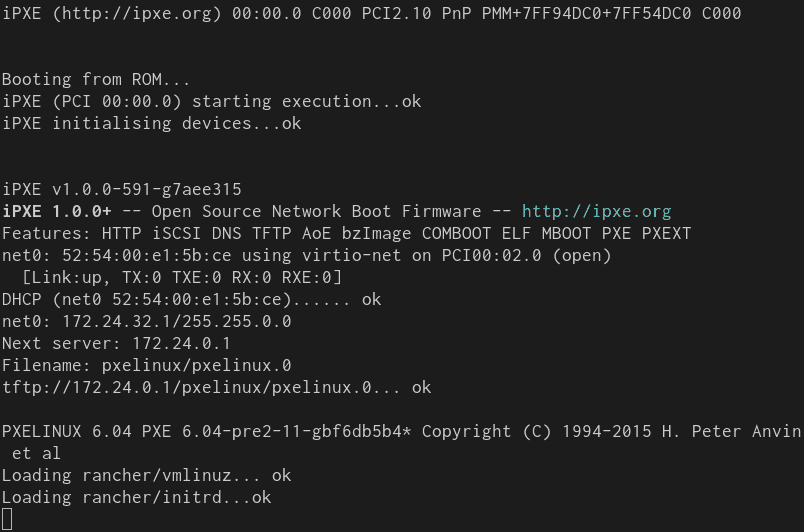The height and width of the screenshot is (532, 804).
Task: Click the 'Features:' list line
Action: [347, 233]
